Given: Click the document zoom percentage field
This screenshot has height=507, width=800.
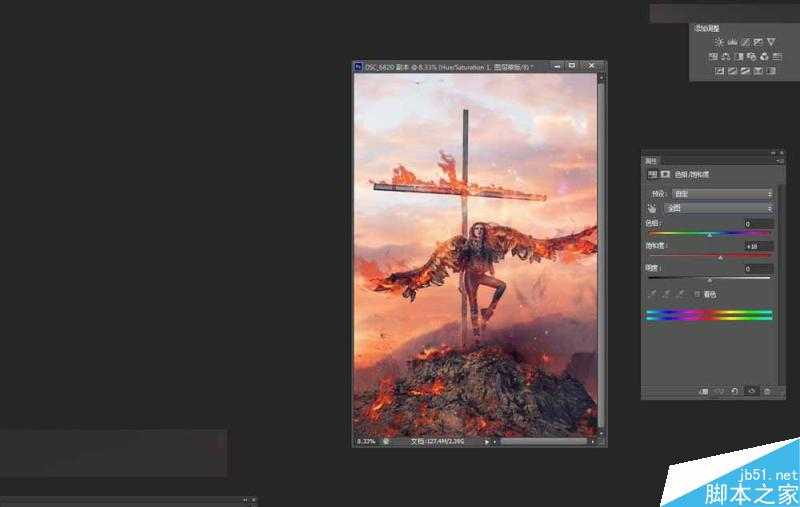Looking at the screenshot, I should (x=366, y=440).
